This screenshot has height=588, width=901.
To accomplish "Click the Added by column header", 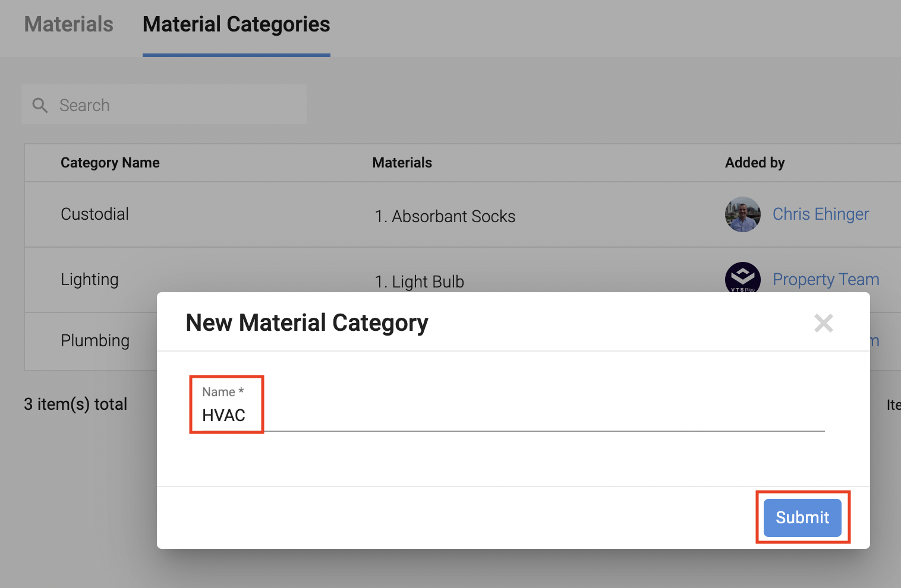I will click(754, 163).
